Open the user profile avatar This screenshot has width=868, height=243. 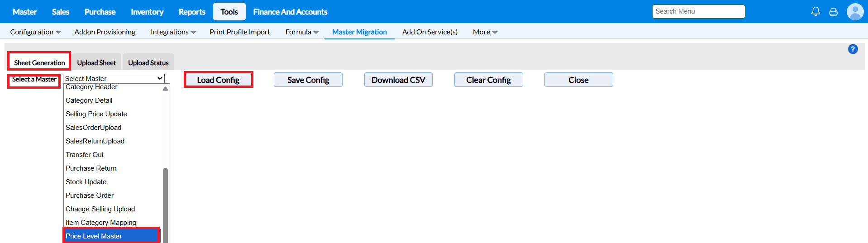(x=855, y=12)
